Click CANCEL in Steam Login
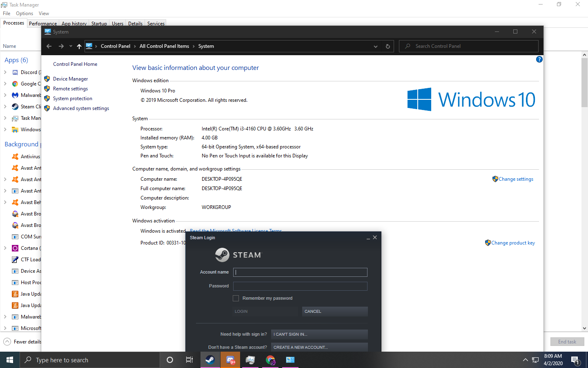 [335, 312]
